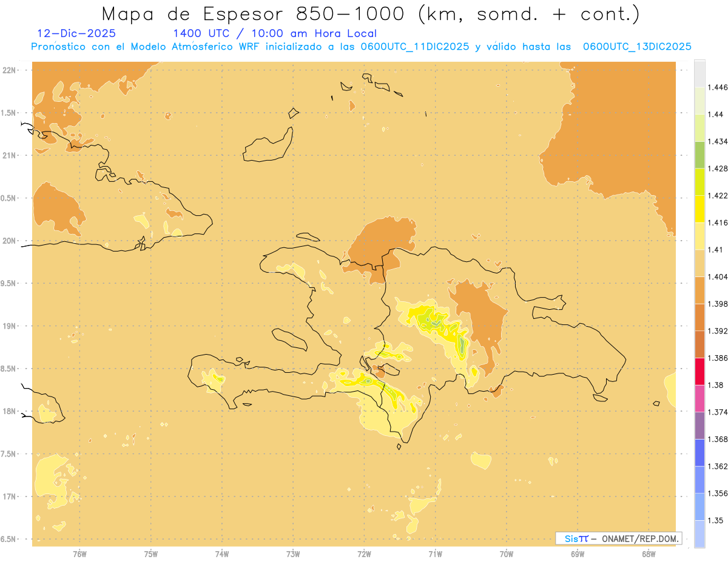Click the '70W' longitude label
The height and width of the screenshot is (562, 728).
[x=507, y=554]
